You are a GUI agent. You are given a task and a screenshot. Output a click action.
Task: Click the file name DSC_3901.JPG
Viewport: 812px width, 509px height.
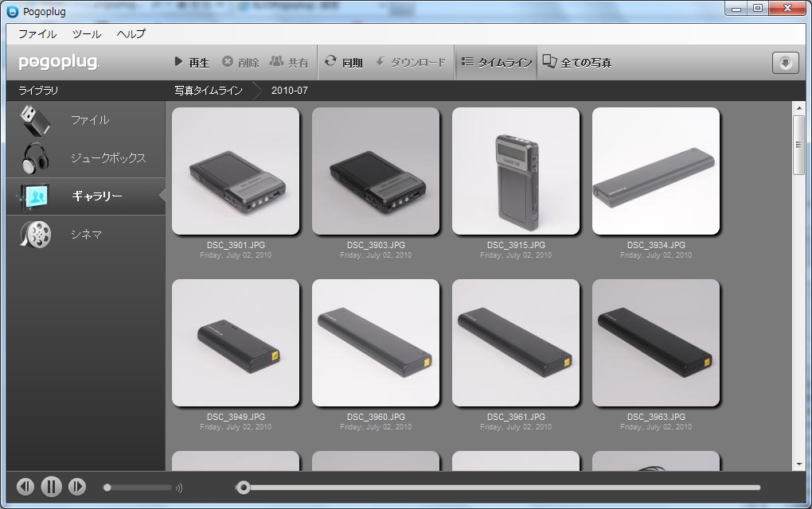(x=236, y=245)
